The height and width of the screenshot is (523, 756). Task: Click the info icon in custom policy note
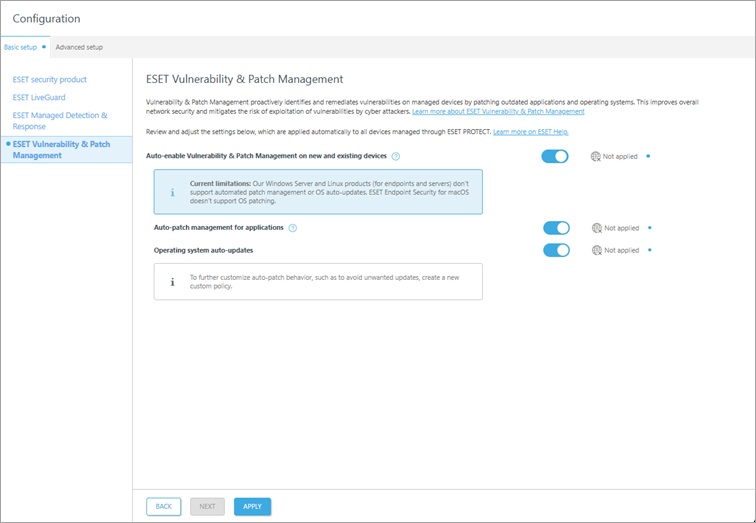[173, 282]
